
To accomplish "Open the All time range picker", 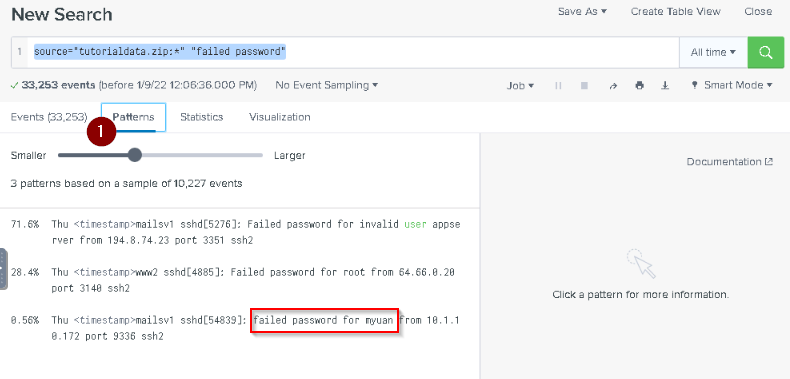I will 713,52.
